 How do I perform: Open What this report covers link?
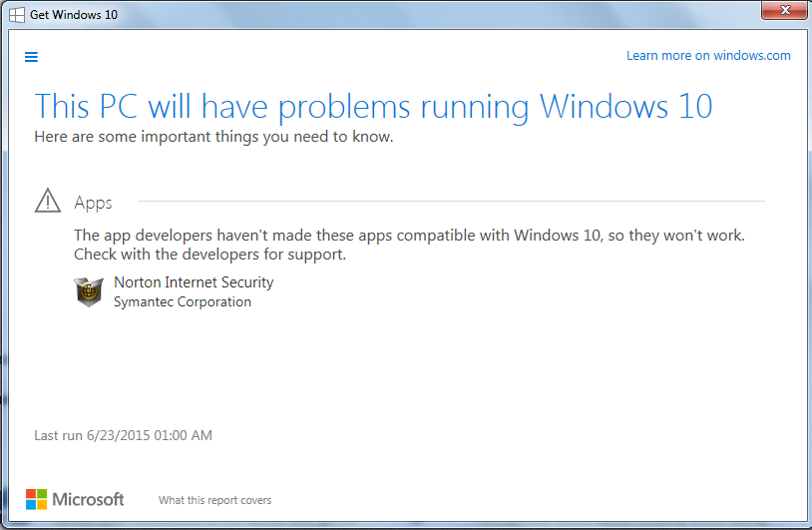(x=214, y=500)
